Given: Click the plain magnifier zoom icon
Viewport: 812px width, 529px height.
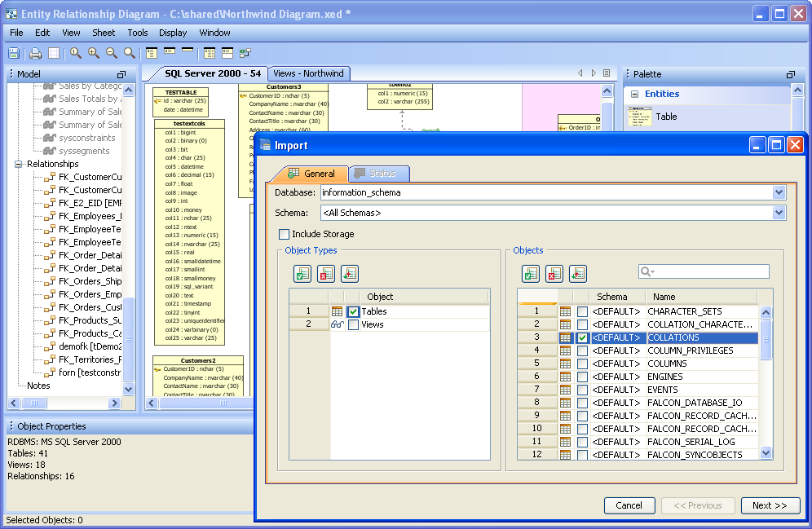Looking at the screenshot, I should pos(130,53).
